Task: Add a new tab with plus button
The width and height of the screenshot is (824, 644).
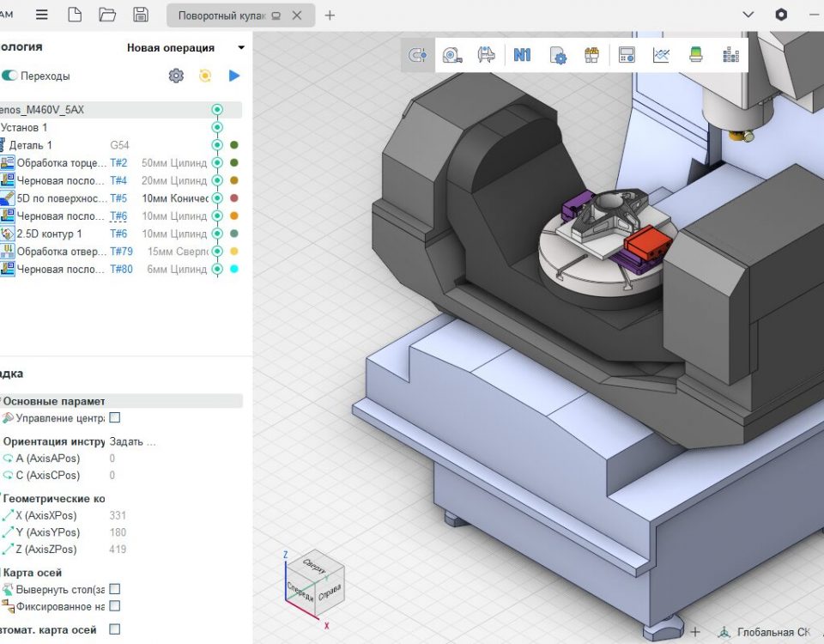Action: coord(330,15)
